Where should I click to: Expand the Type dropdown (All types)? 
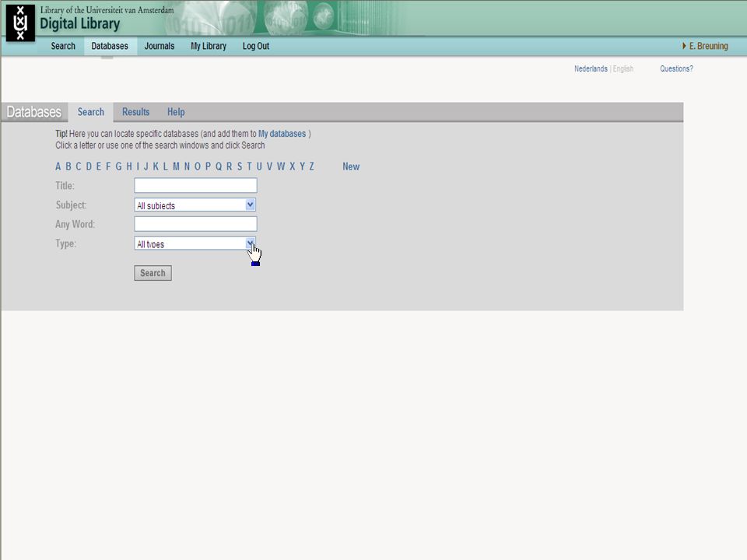point(195,243)
